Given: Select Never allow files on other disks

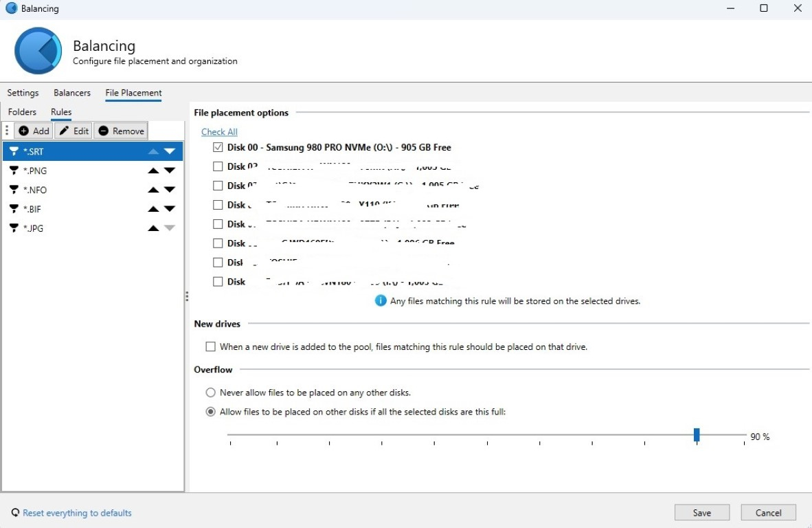Looking at the screenshot, I should click(211, 393).
